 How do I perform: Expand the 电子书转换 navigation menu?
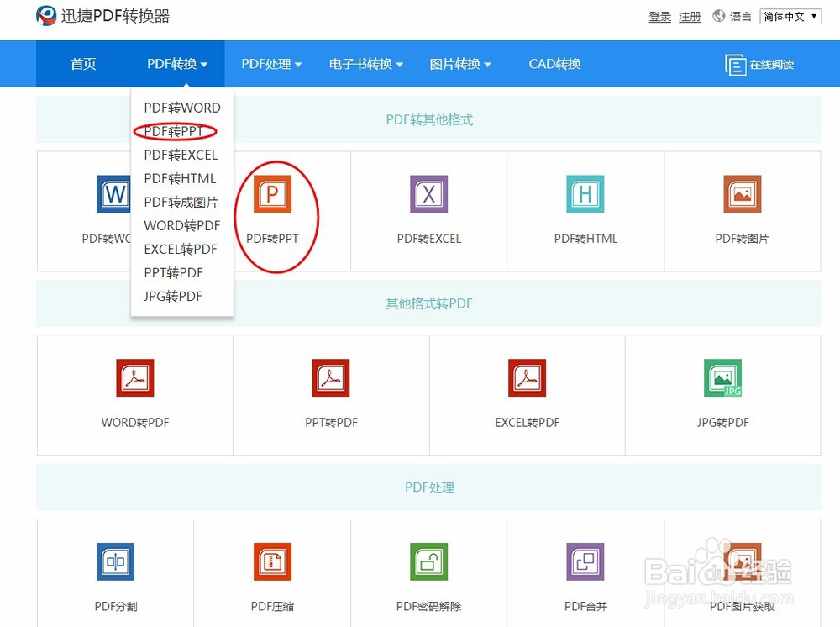[366, 64]
